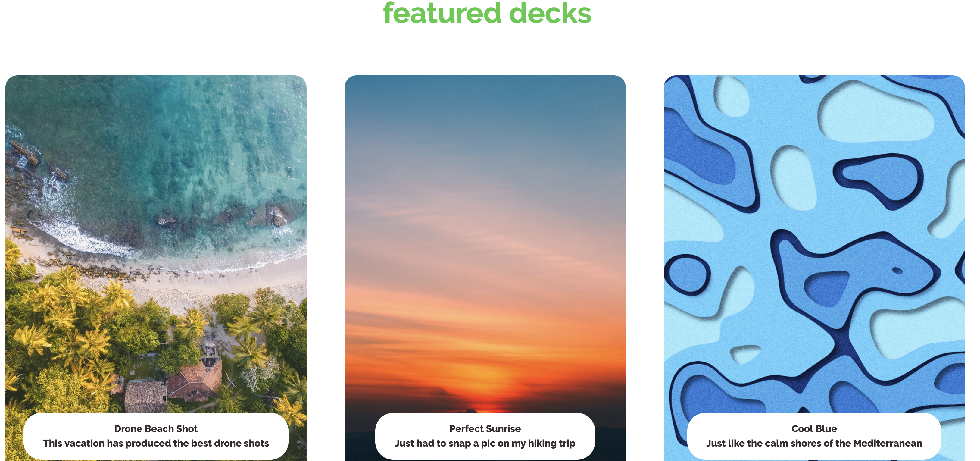This screenshot has height=461, width=980.
Task: Click the dark blue ring shape in Cool Blue
Action: [x=687, y=275]
